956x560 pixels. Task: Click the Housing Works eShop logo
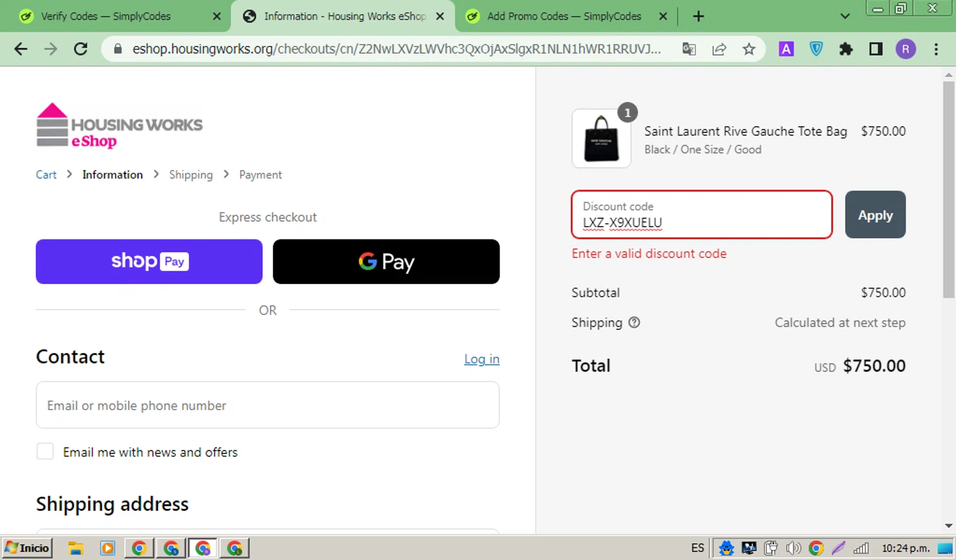[x=119, y=126]
